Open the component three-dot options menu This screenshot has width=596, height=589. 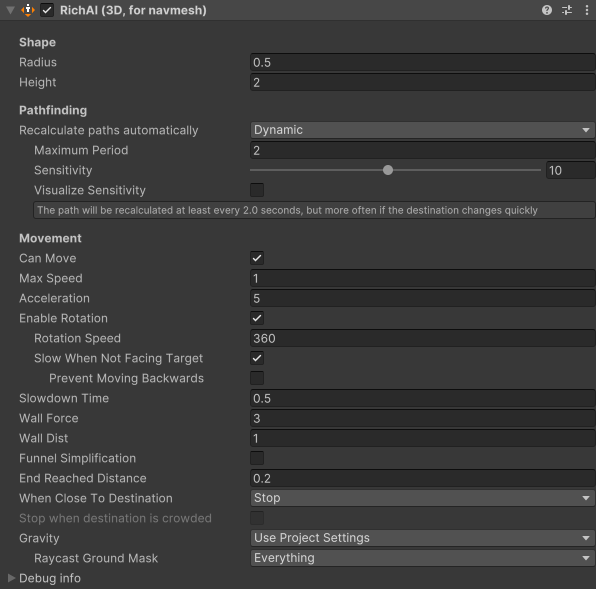pyautogui.click(x=586, y=10)
